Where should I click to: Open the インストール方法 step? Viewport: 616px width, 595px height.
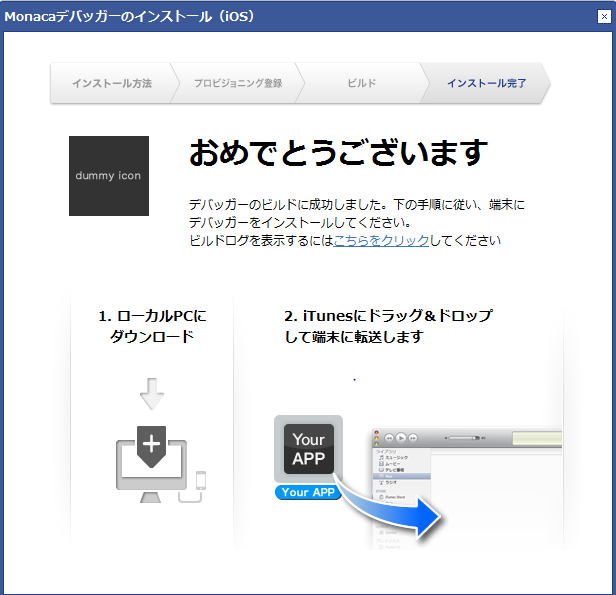(x=111, y=83)
